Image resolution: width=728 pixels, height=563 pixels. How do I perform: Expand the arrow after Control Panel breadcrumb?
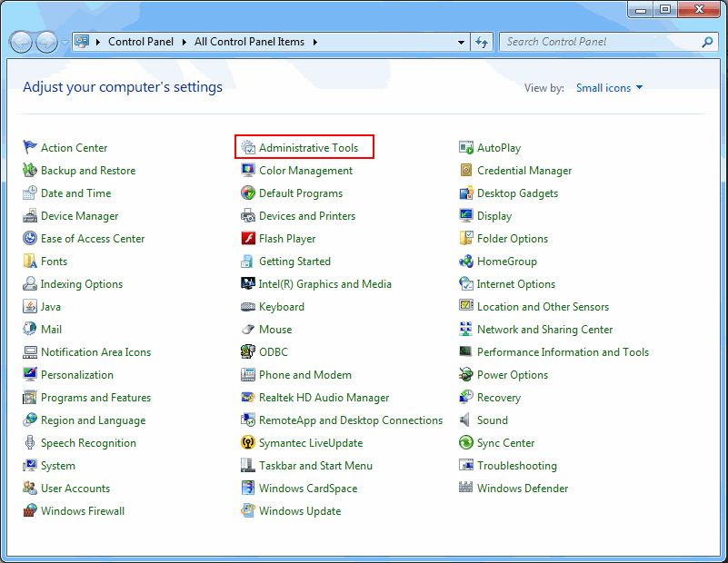184,42
